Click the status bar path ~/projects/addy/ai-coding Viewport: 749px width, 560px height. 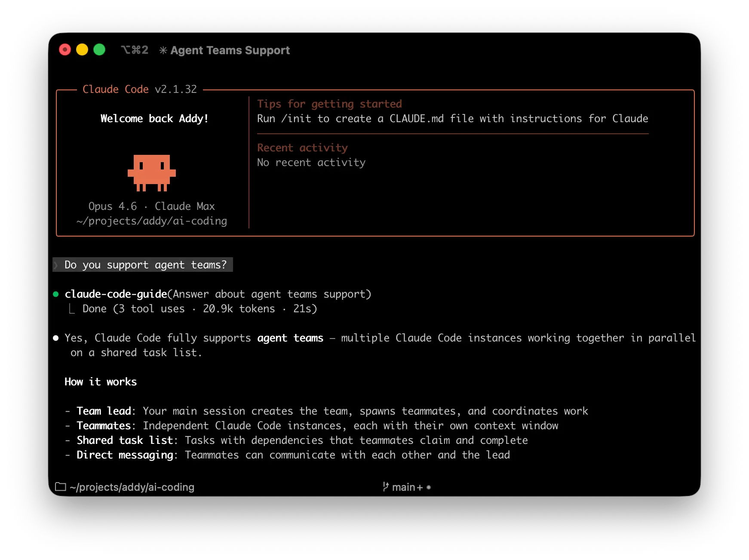point(132,487)
